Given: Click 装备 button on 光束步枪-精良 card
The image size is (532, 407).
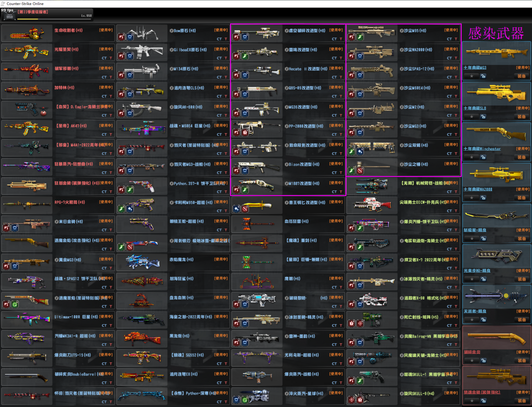Looking at the screenshot, I should coord(522,279).
